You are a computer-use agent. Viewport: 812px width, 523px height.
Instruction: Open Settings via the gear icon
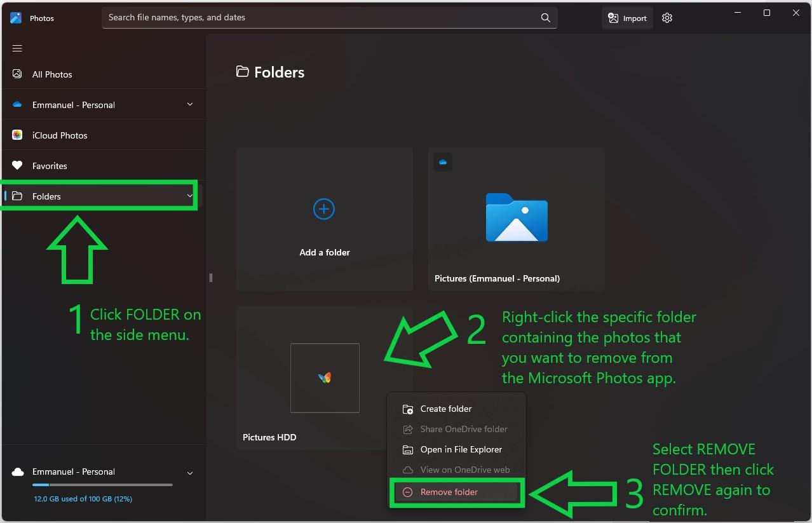coord(667,18)
